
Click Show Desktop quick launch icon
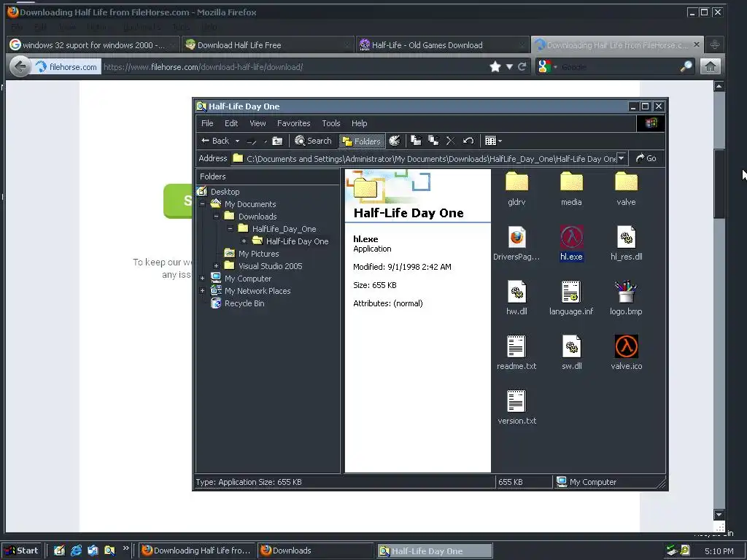(59, 551)
